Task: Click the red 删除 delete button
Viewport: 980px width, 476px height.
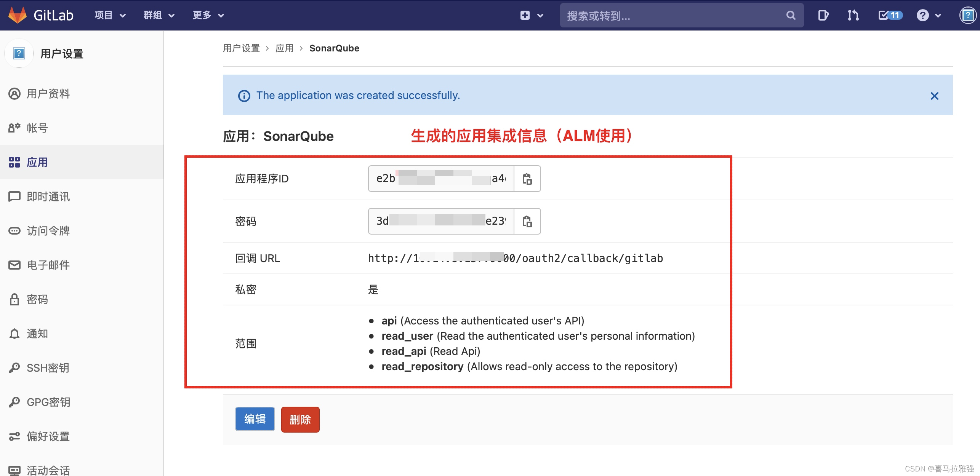Action: (300, 420)
